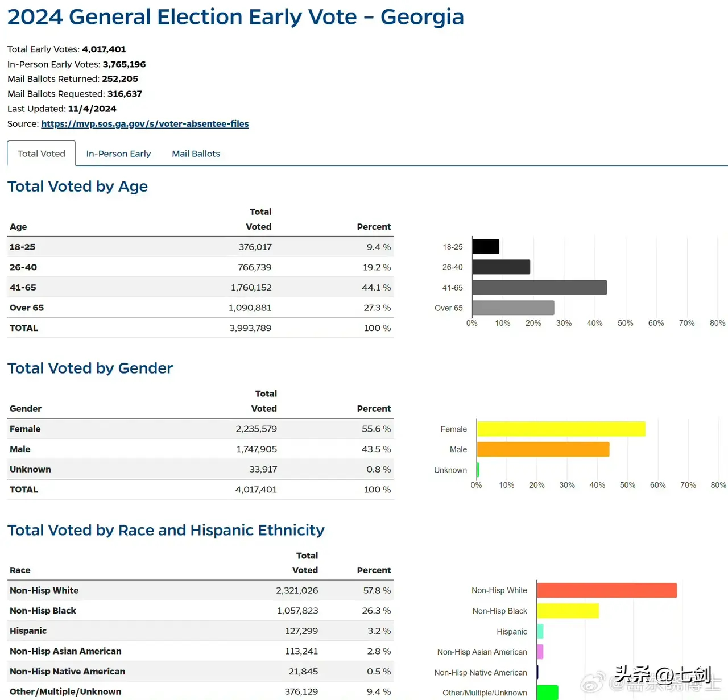728x700 pixels.
Task: Click the yellow Female gender bar
Action: [561, 429]
